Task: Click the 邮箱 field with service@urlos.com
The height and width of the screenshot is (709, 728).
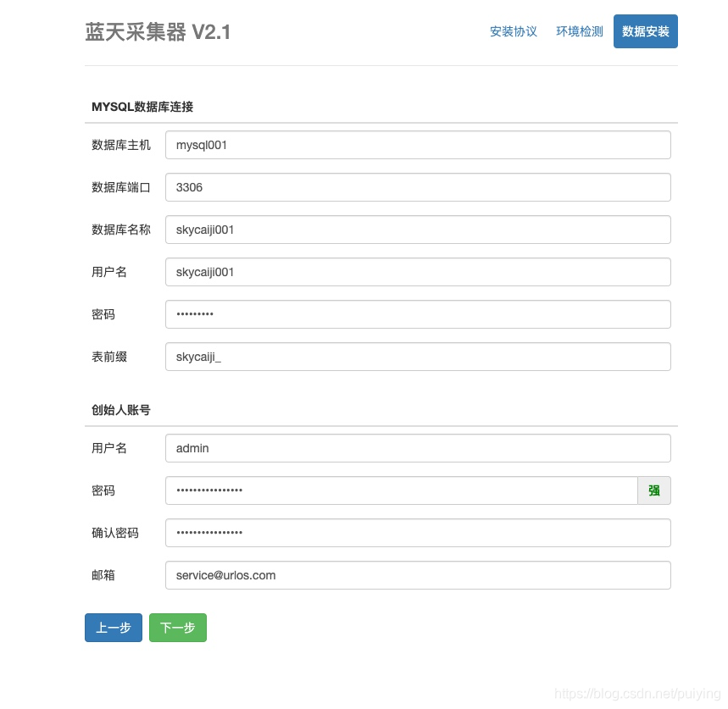Action: [x=418, y=575]
